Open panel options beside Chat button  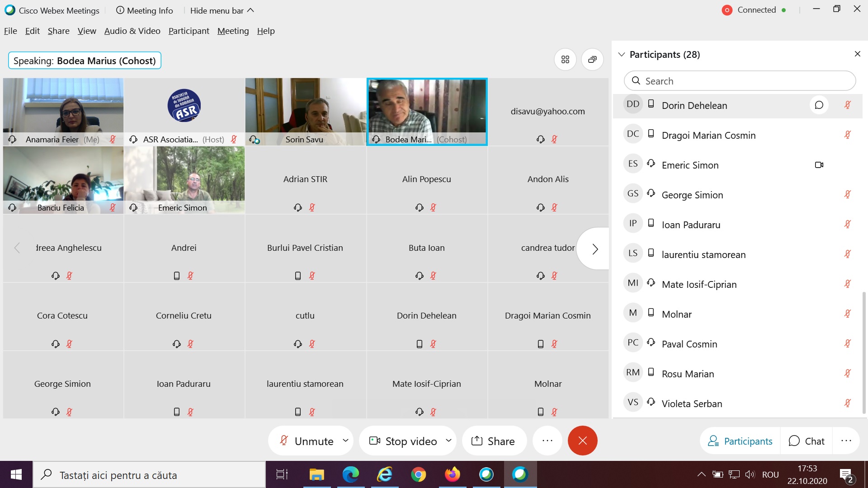(x=846, y=441)
